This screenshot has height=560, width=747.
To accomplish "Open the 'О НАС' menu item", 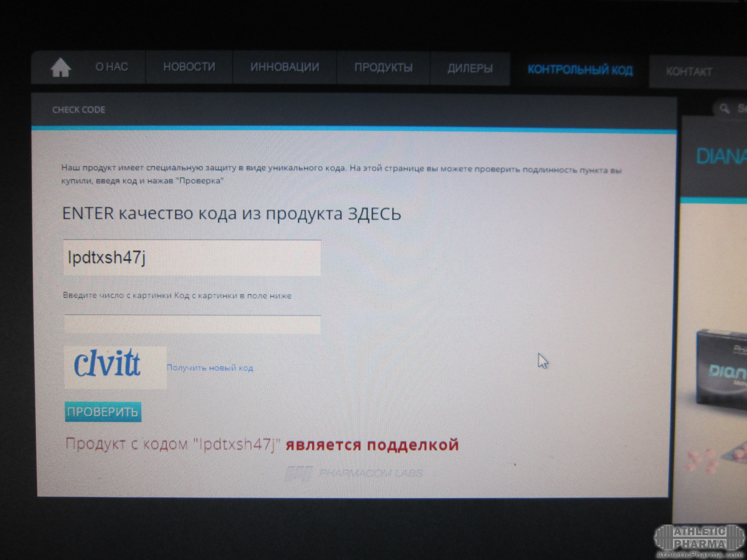I will [x=112, y=67].
